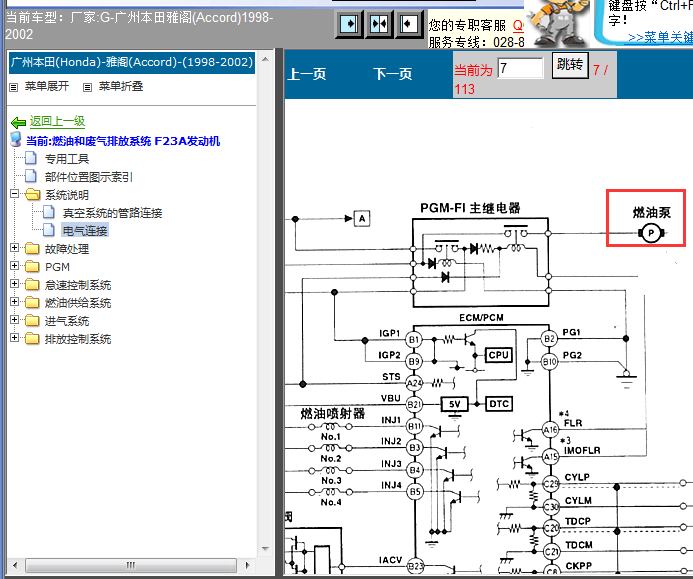
Task: Click the horizontal scrollbar right arrow
Action: pyautogui.click(x=247, y=565)
